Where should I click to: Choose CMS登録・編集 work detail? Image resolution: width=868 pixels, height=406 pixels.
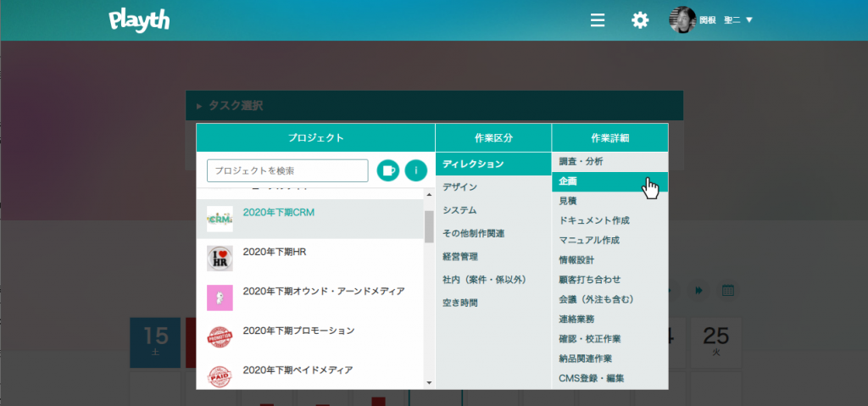tap(609, 379)
